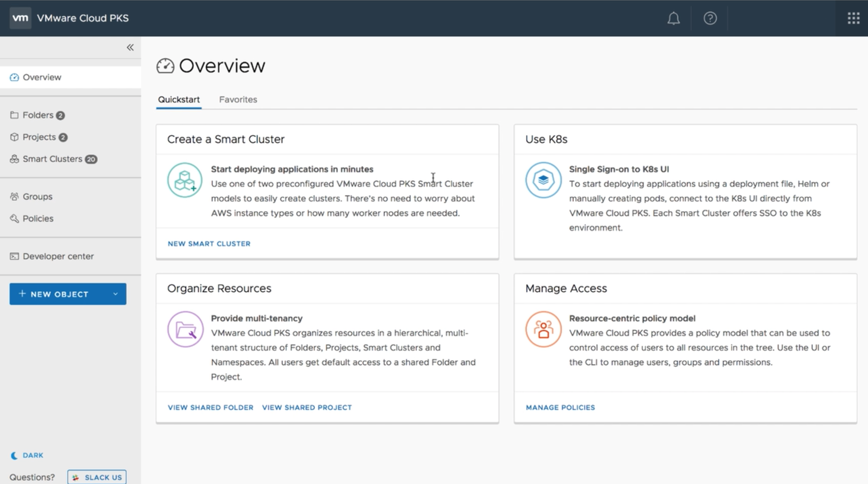This screenshot has width=868, height=484.
Task: Expand the New Object dropdown arrow
Action: pyautogui.click(x=115, y=294)
